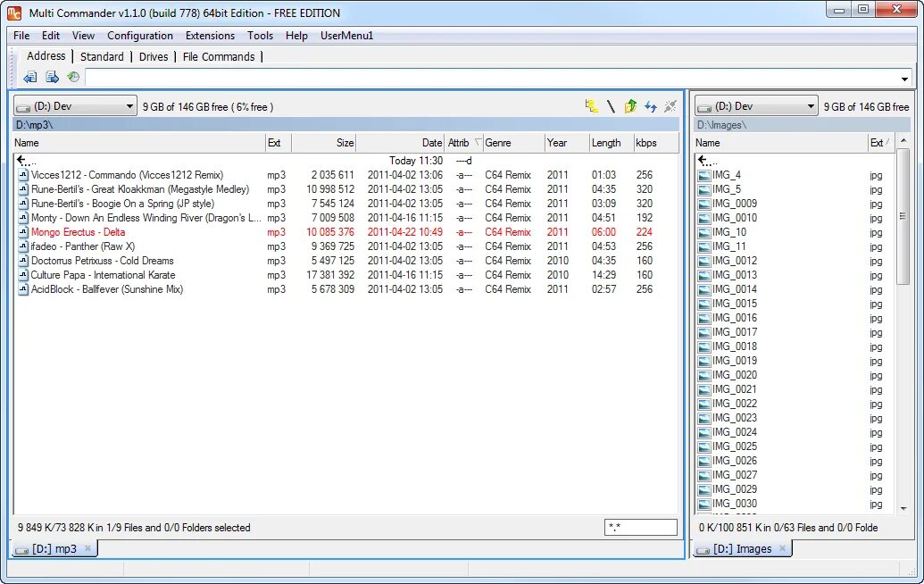
Task: Open the Edit menu
Action: 51,36
